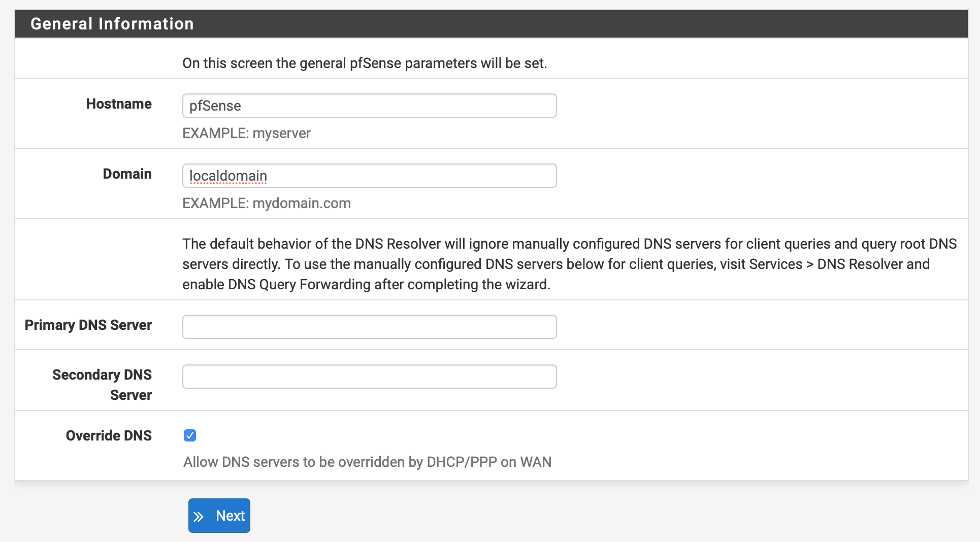Click into the Hostname input field

[x=369, y=106]
